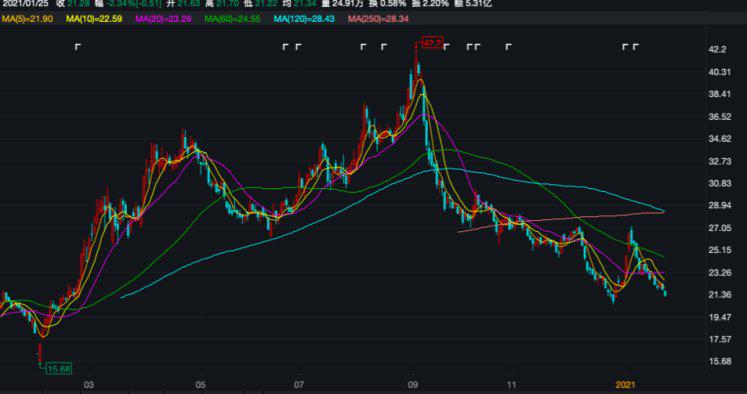Viewport: 747px width, 394px height.
Task: Click the 25.15 price axis label
Action: point(720,250)
